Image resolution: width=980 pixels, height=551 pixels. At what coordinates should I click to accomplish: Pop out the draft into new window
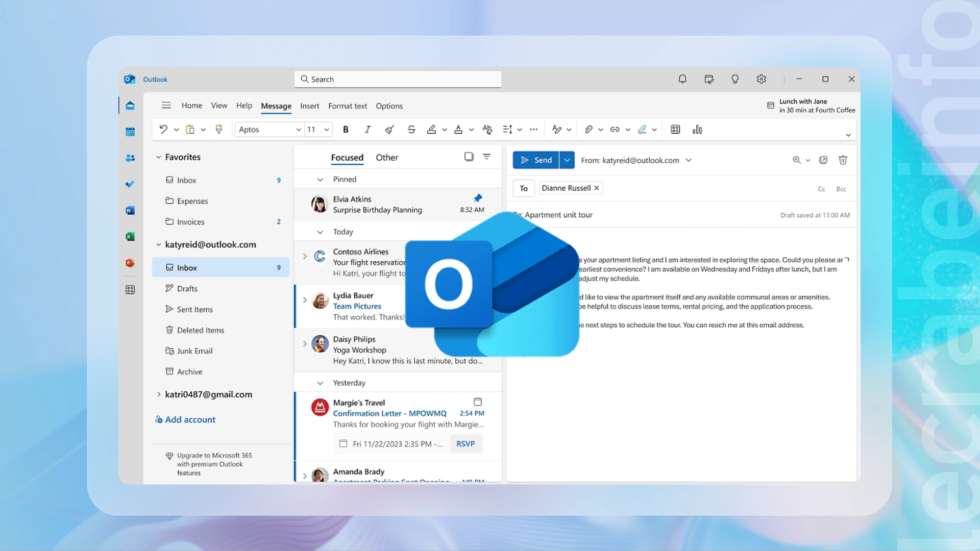823,160
